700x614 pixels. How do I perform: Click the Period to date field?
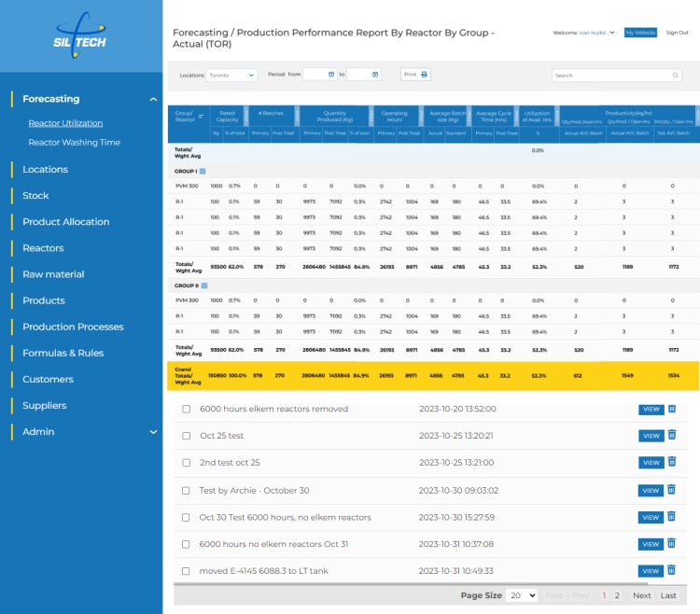click(x=363, y=75)
